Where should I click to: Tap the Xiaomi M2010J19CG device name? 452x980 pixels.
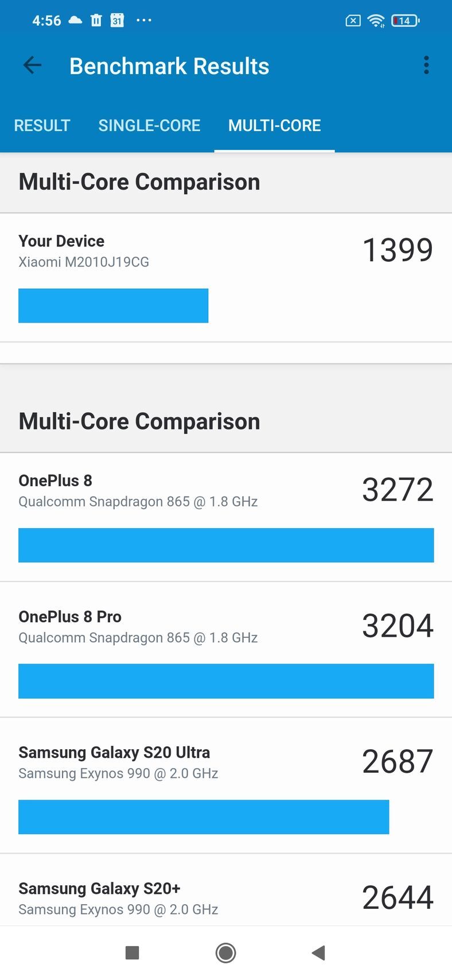[84, 262]
